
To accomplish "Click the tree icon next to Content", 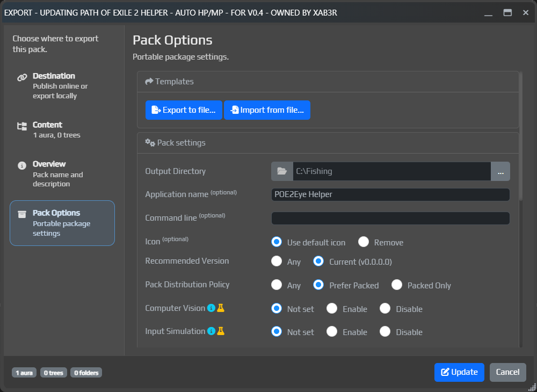I will click(x=22, y=125).
